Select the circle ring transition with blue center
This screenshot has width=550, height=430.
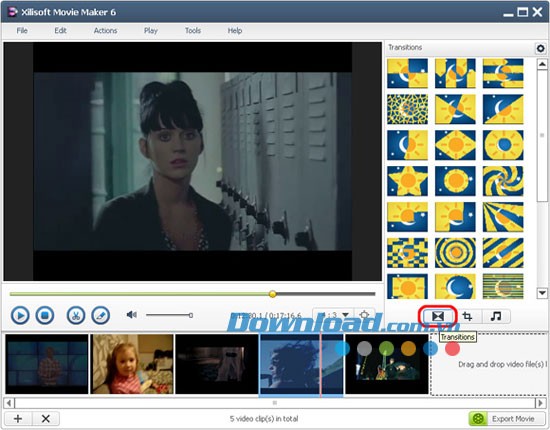[503, 145]
